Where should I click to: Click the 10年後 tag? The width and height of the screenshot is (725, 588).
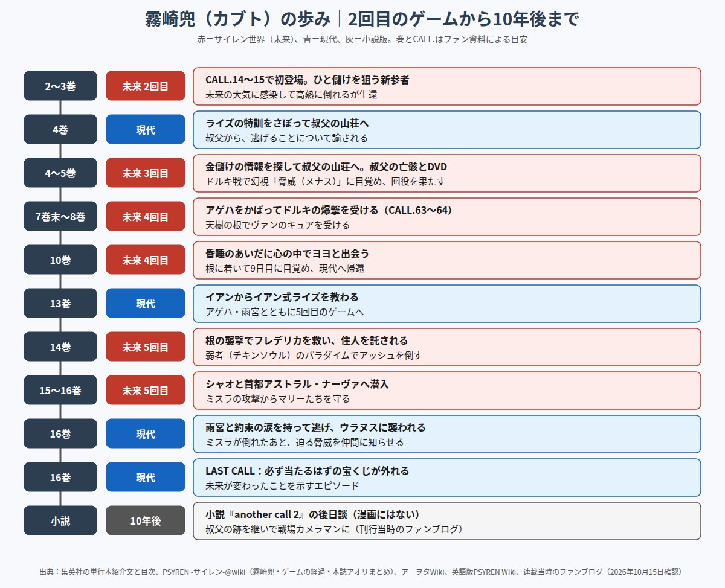pos(146,520)
